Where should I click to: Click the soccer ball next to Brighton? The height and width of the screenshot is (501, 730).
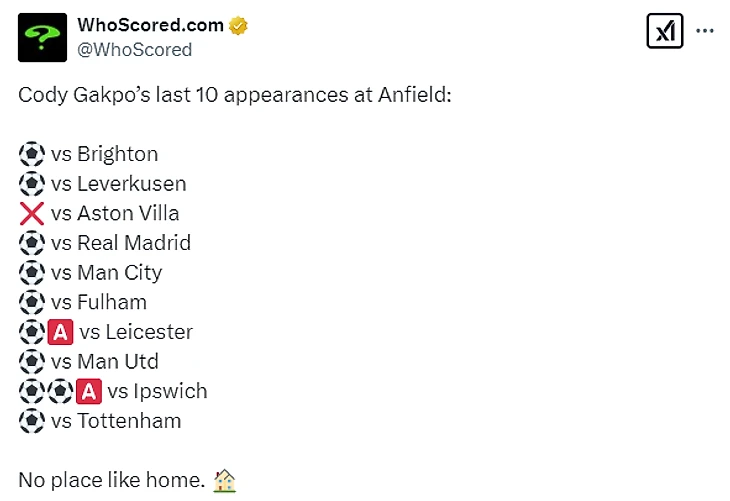tap(32, 154)
